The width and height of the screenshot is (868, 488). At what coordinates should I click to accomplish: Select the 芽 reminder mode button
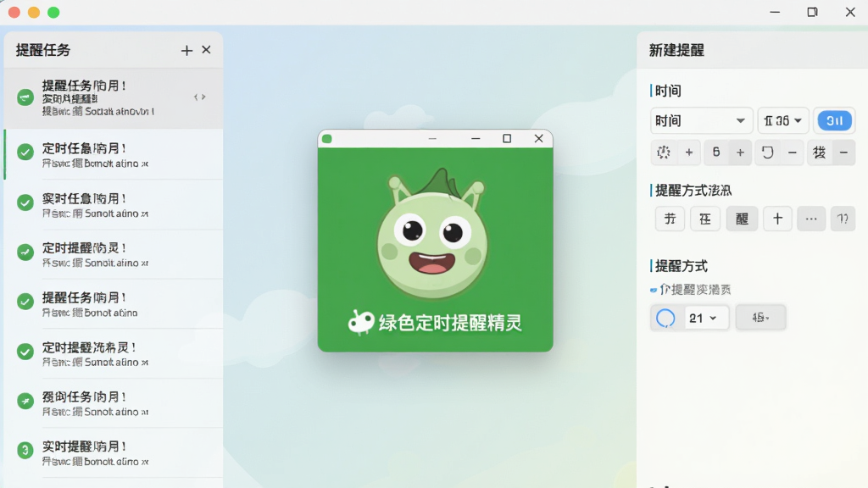point(670,219)
